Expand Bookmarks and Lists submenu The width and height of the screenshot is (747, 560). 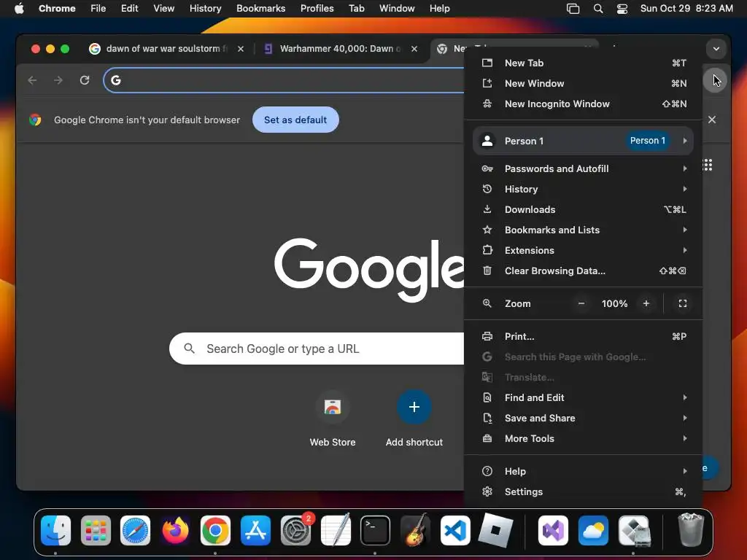point(583,230)
